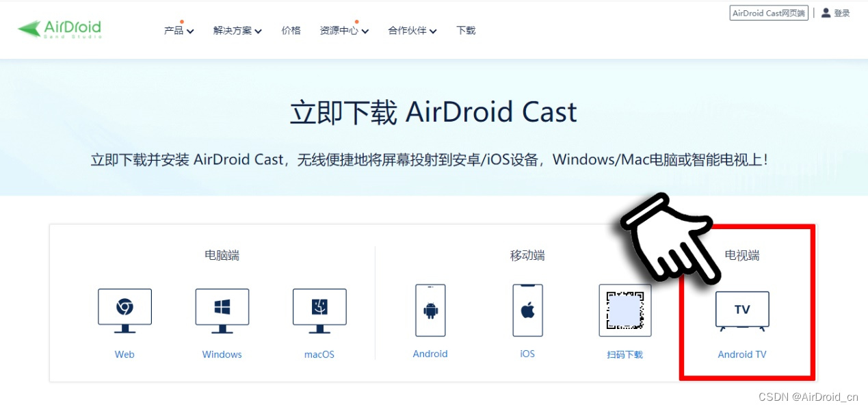868x409 pixels.
Task: Click the Web download link text
Action: [x=124, y=354]
